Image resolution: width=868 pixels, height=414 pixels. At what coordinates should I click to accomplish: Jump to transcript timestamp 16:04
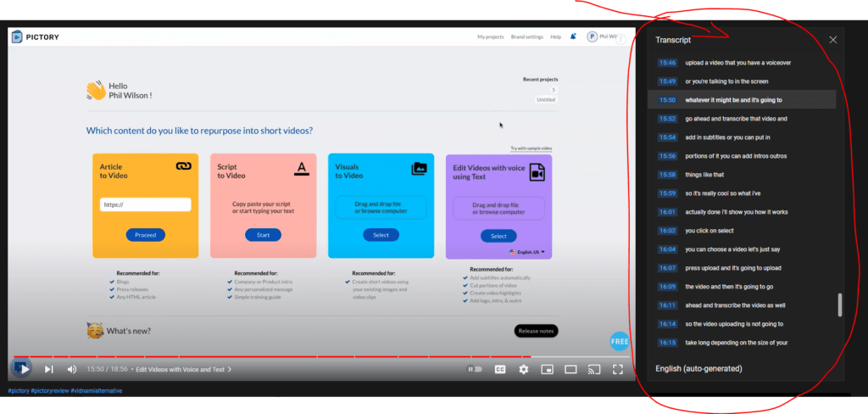[x=667, y=249]
